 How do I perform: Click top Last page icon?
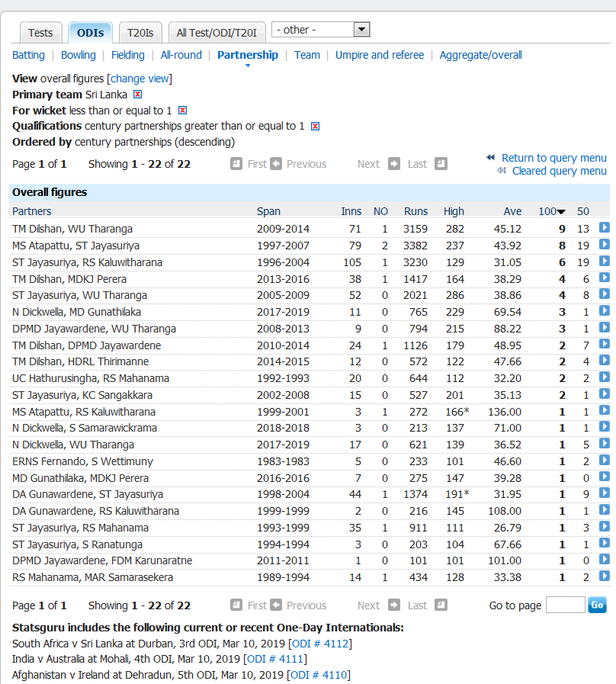(x=441, y=164)
